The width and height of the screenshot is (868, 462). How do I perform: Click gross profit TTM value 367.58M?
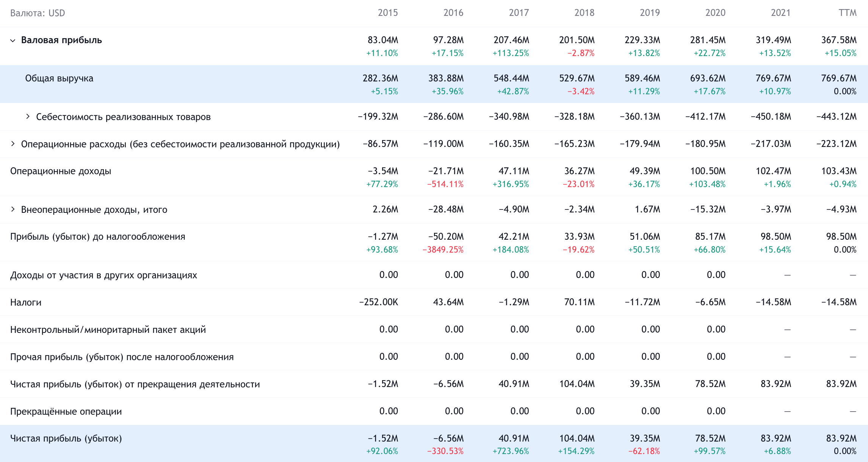[x=839, y=40]
